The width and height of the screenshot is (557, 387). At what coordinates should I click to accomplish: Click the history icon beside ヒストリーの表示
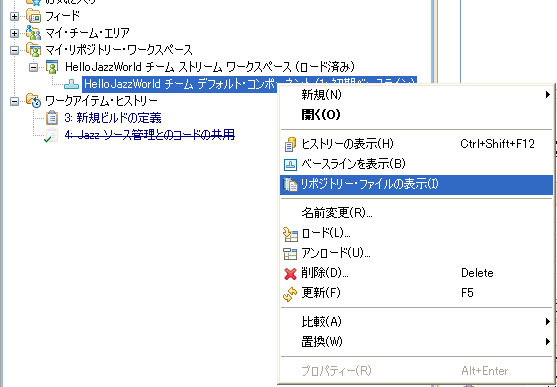tap(290, 145)
